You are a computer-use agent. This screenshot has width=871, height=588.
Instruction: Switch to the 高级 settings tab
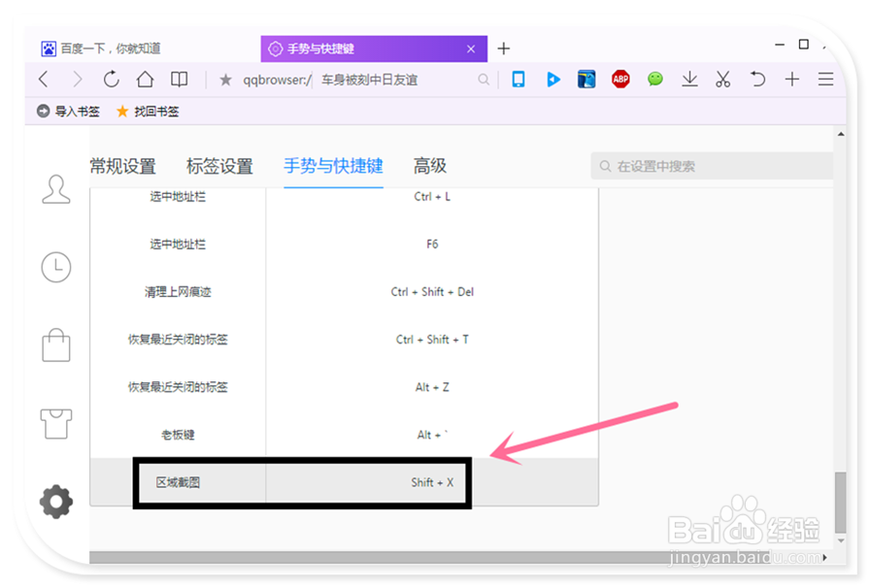[x=429, y=166]
